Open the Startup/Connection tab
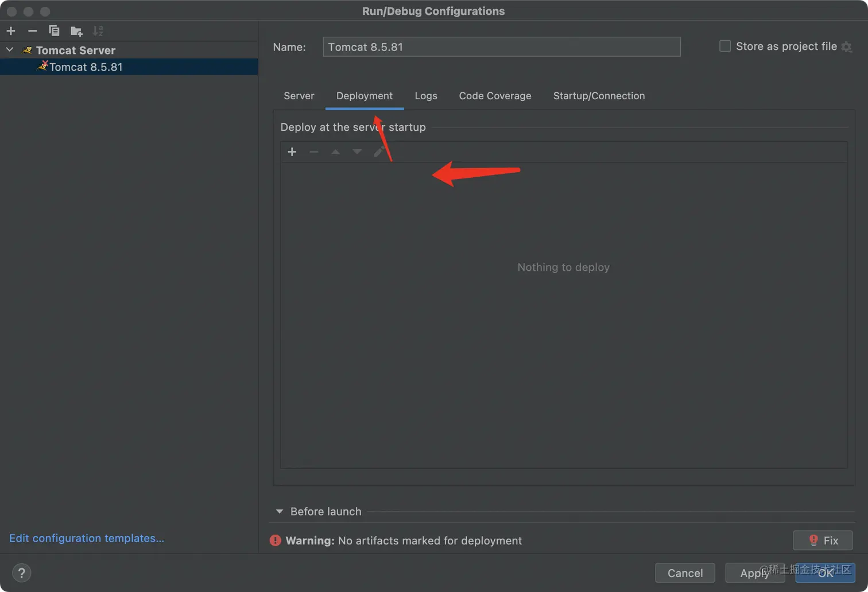Image resolution: width=868 pixels, height=592 pixels. click(599, 96)
